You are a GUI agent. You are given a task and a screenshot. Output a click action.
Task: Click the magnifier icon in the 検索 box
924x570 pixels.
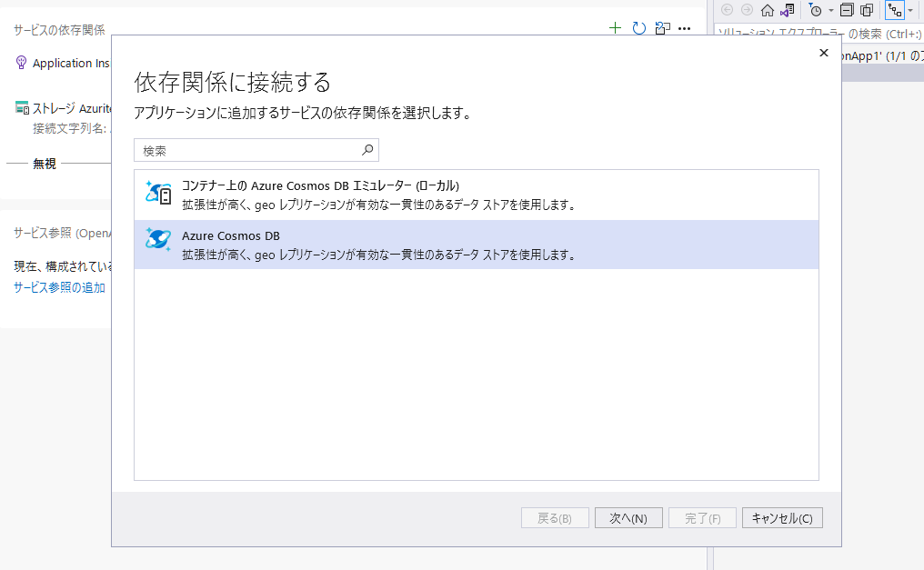[367, 150]
